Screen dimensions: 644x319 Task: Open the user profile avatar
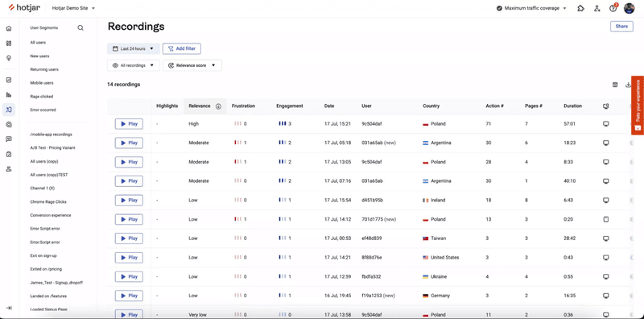tap(629, 8)
